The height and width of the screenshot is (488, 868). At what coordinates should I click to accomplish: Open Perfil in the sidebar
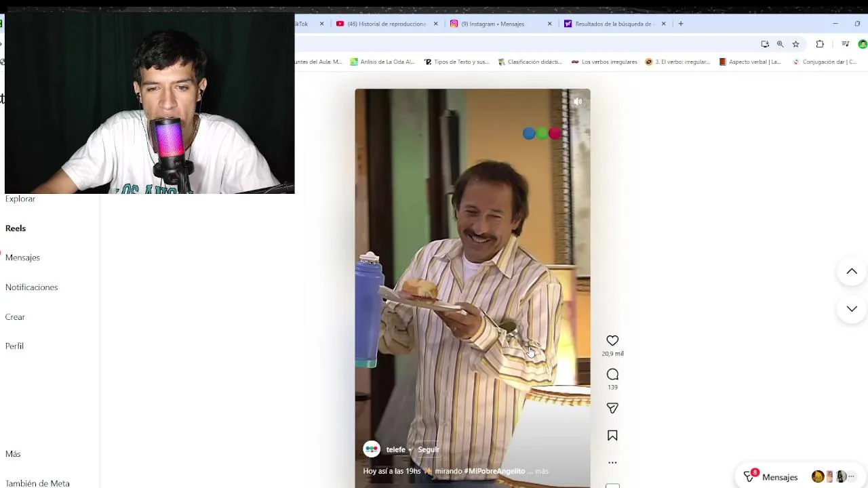14,346
